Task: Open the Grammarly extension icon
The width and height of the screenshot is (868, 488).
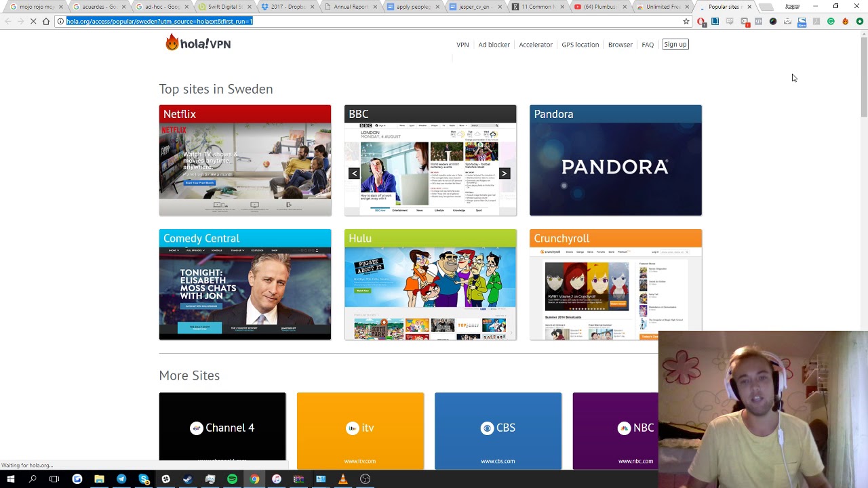Action: click(831, 21)
